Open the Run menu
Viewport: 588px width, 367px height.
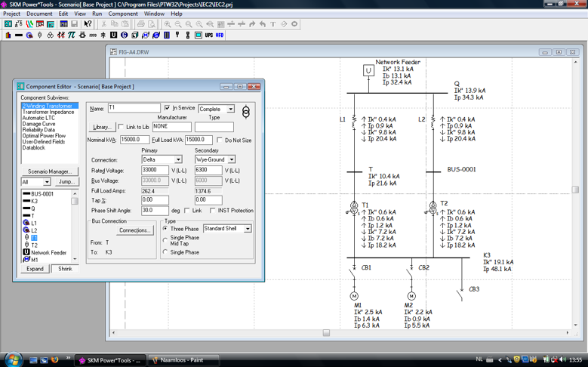pos(97,14)
